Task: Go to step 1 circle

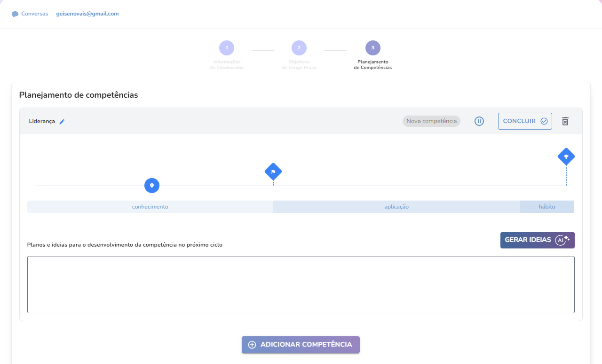Action: (227, 48)
